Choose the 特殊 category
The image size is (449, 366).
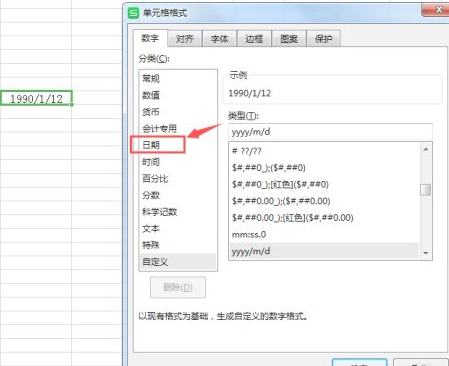coord(177,245)
